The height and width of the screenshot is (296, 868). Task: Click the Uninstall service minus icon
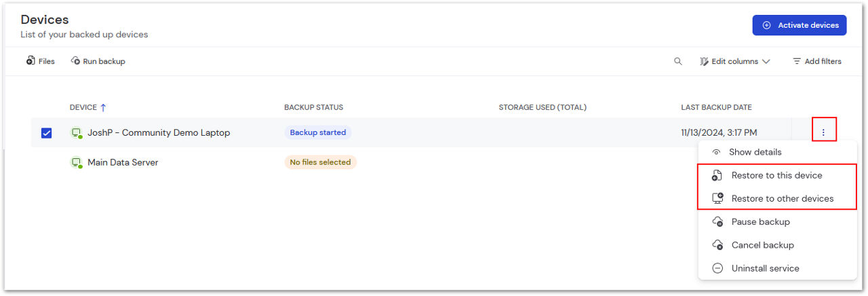point(717,268)
